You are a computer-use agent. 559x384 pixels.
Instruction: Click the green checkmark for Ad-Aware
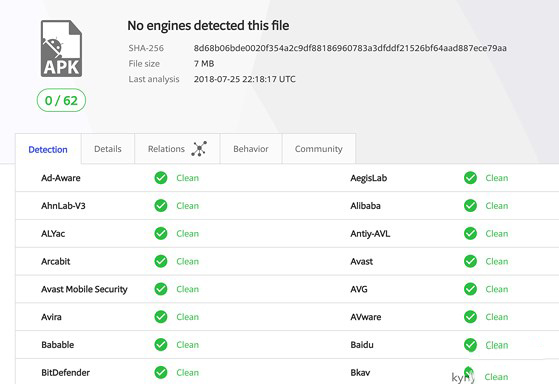coord(161,178)
